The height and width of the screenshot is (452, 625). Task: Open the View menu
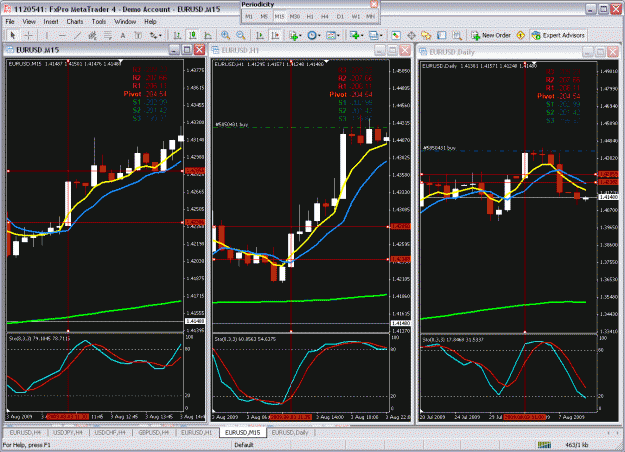[29, 22]
